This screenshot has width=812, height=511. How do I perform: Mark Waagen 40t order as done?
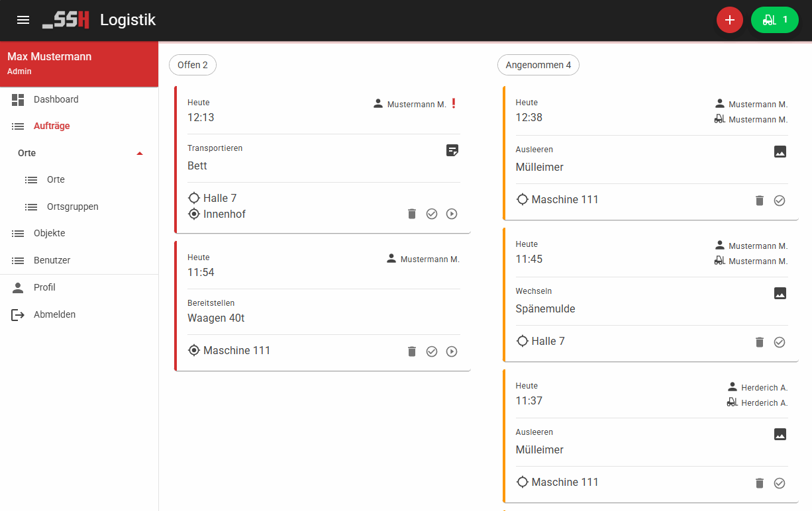(x=432, y=351)
